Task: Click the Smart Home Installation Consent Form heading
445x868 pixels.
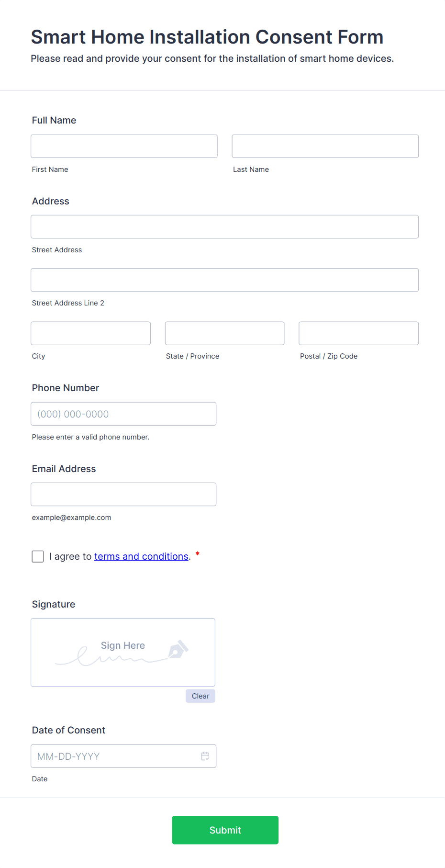Action: click(207, 37)
